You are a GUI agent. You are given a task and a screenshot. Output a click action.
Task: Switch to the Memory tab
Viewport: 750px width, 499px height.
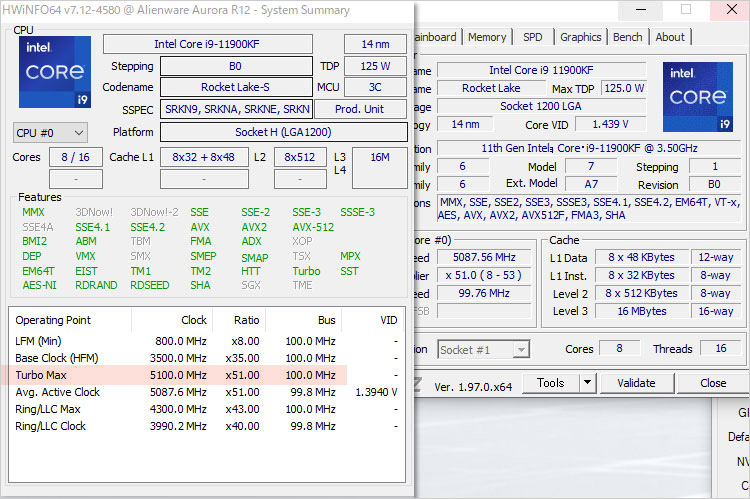486,37
